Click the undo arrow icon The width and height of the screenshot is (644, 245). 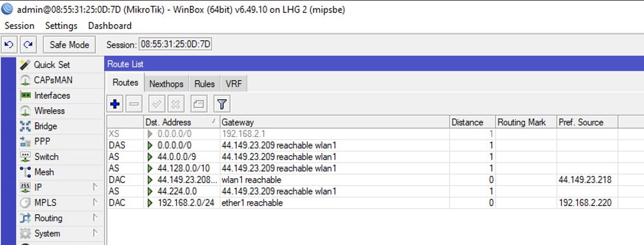tap(8, 44)
